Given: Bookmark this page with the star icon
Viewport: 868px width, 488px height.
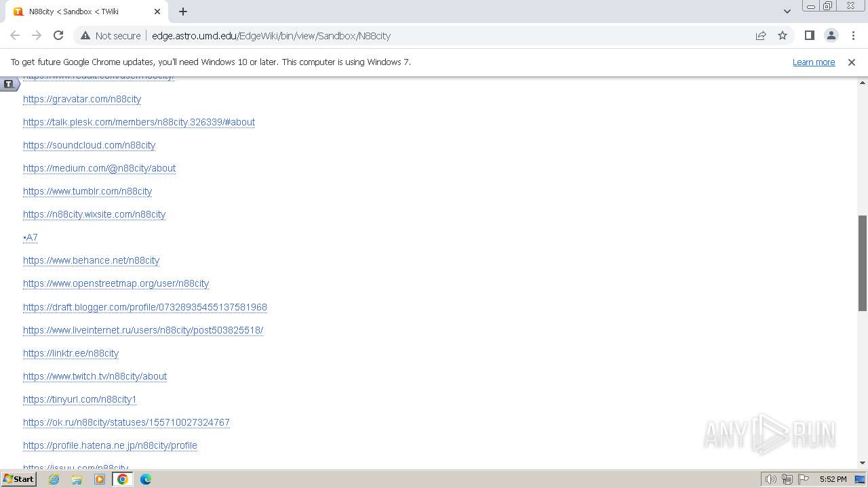Looking at the screenshot, I should pos(783,35).
